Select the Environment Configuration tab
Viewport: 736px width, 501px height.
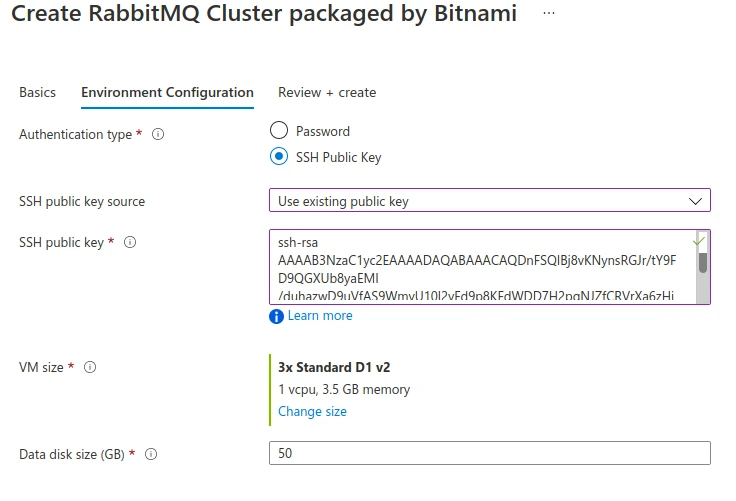167,92
